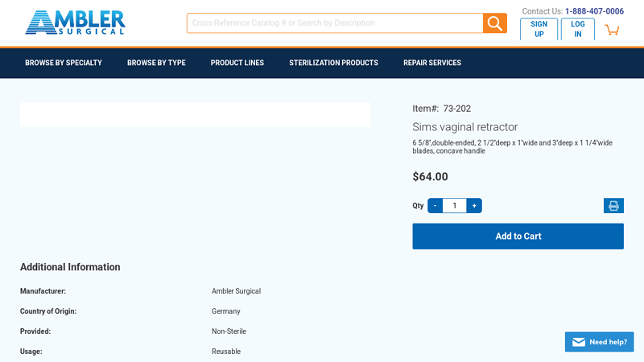This screenshot has height=362, width=644.
Task: Click the Sign Up button
Action: pyautogui.click(x=539, y=29)
